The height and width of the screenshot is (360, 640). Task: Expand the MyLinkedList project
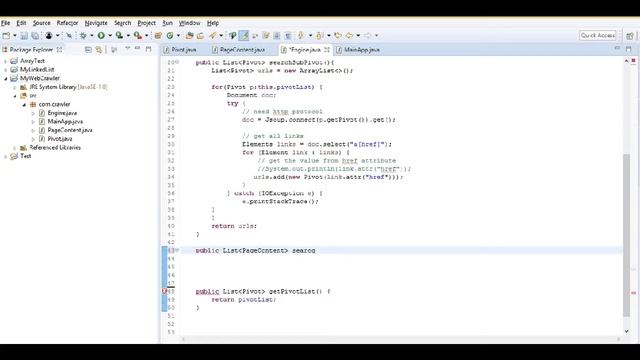click(x=5, y=69)
